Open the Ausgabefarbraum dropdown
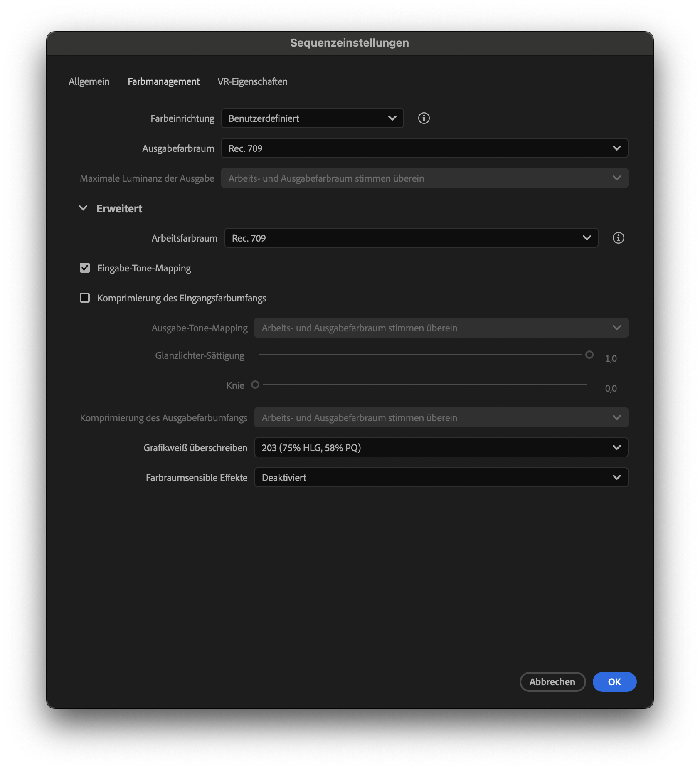 coord(424,148)
